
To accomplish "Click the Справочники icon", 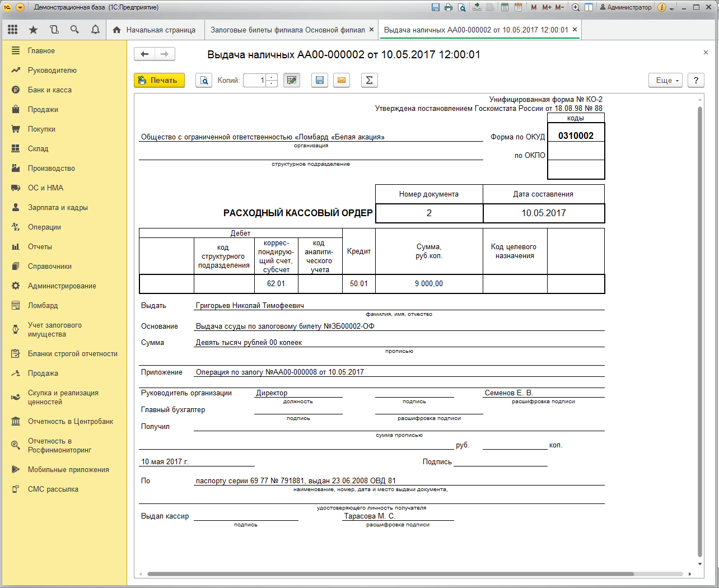I will [x=16, y=266].
